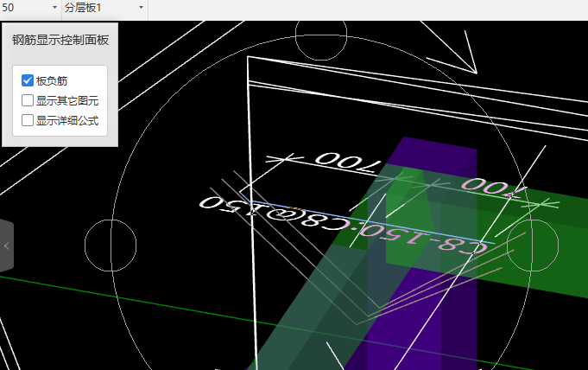Enable the 显示其它图元 checkbox
This screenshot has height=370, width=588.
tap(28, 100)
